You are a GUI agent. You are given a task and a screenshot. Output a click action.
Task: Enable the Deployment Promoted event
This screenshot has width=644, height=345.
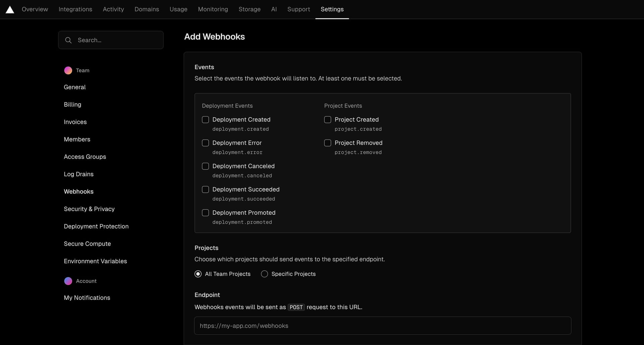(206, 213)
